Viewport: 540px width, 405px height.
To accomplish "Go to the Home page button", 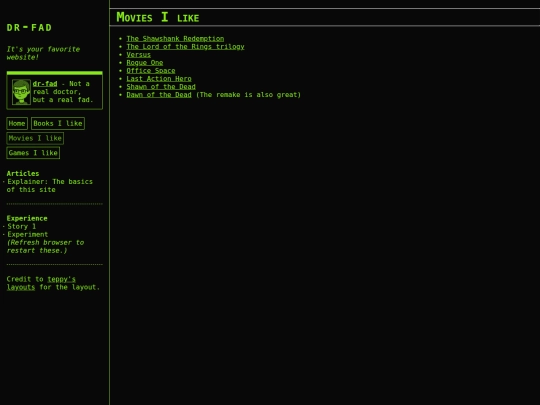I will coord(17,123).
